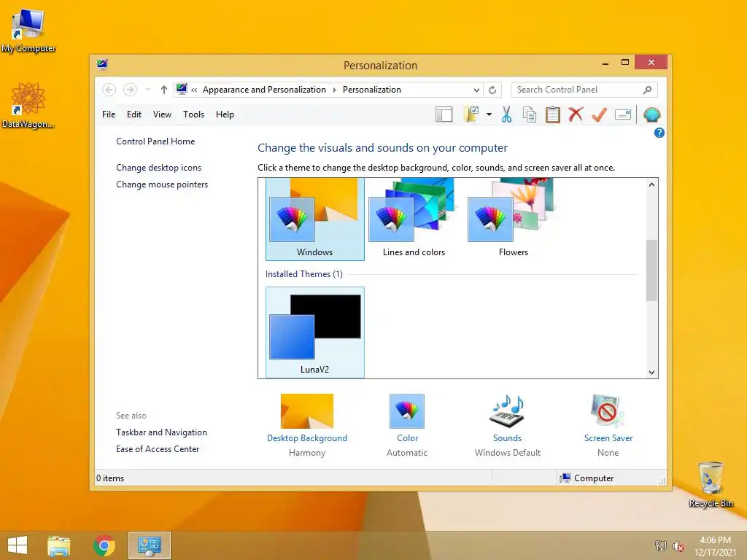The image size is (747, 560).
Task: Click Appearance and Personalization breadcrumb
Action: pyautogui.click(x=264, y=90)
